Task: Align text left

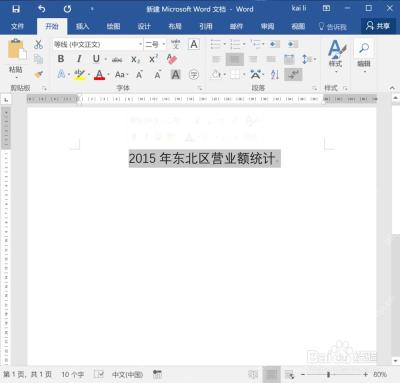Action: (x=217, y=59)
